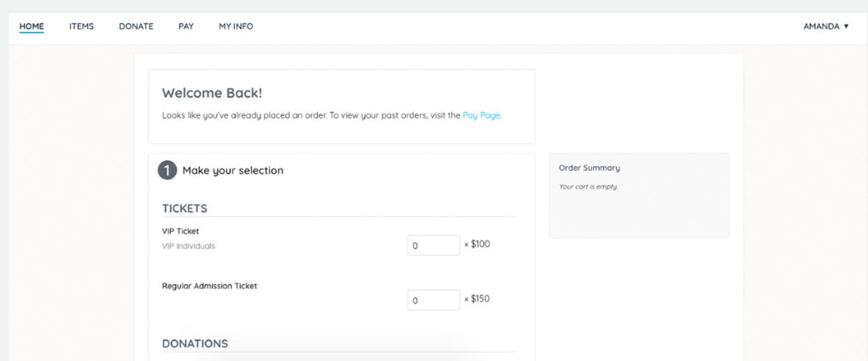The width and height of the screenshot is (868, 361).
Task: Click the Welcome Back! heading
Action: (212, 92)
